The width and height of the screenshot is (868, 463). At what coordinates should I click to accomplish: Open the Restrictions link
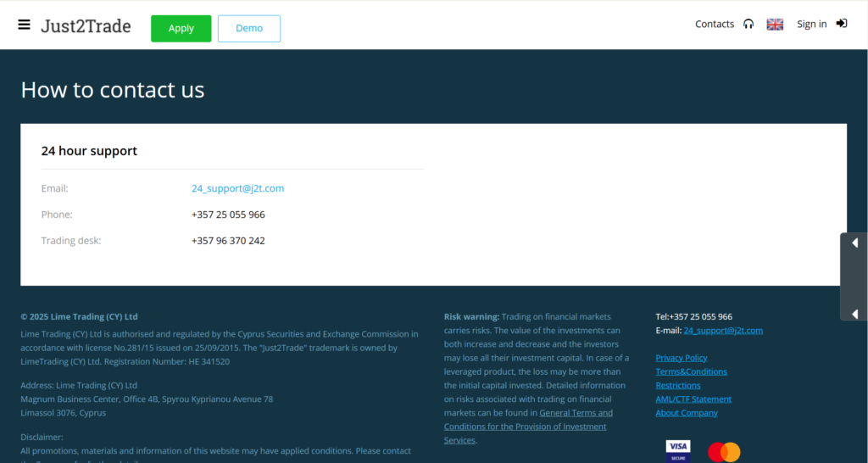point(678,386)
